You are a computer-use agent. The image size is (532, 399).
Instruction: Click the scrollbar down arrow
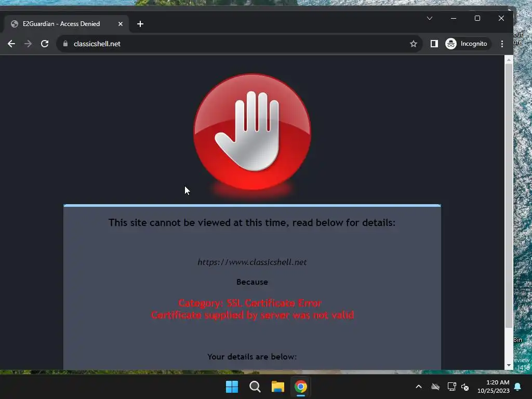(x=509, y=366)
